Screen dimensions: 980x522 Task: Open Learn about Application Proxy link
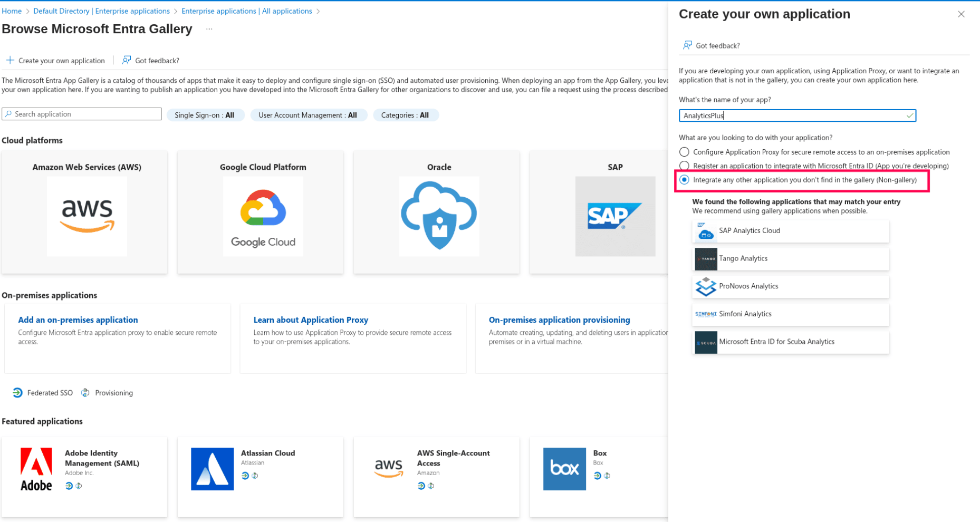(311, 320)
